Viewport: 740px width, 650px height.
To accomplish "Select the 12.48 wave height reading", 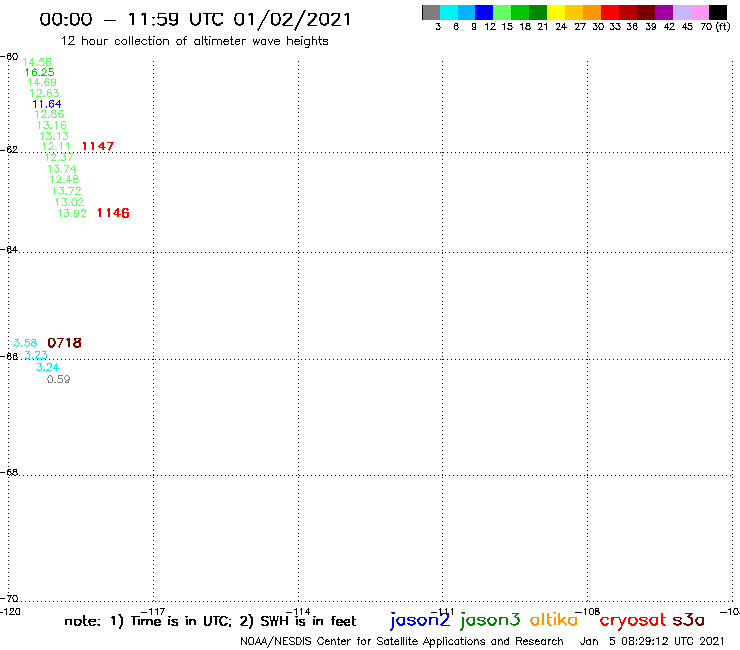I will tap(64, 179).
